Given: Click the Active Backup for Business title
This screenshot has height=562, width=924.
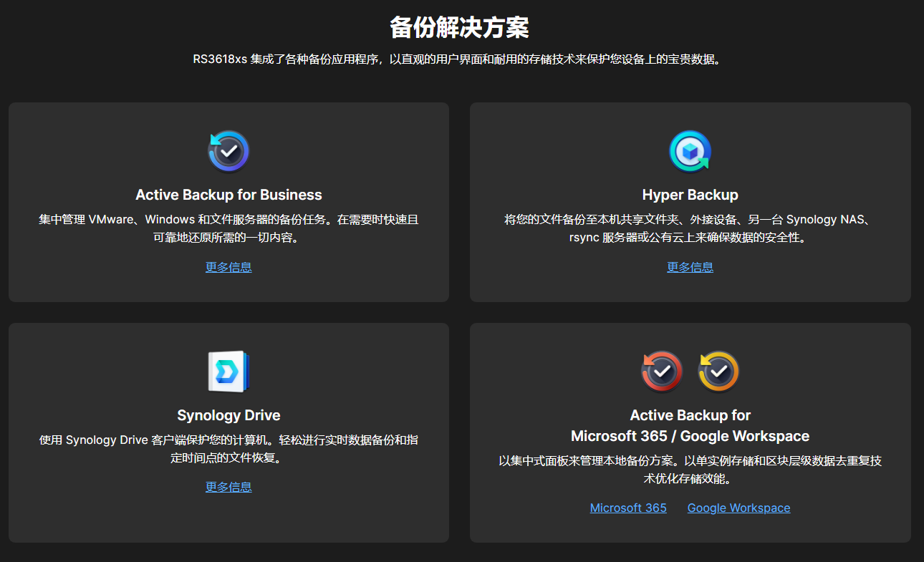Looking at the screenshot, I should (228, 195).
